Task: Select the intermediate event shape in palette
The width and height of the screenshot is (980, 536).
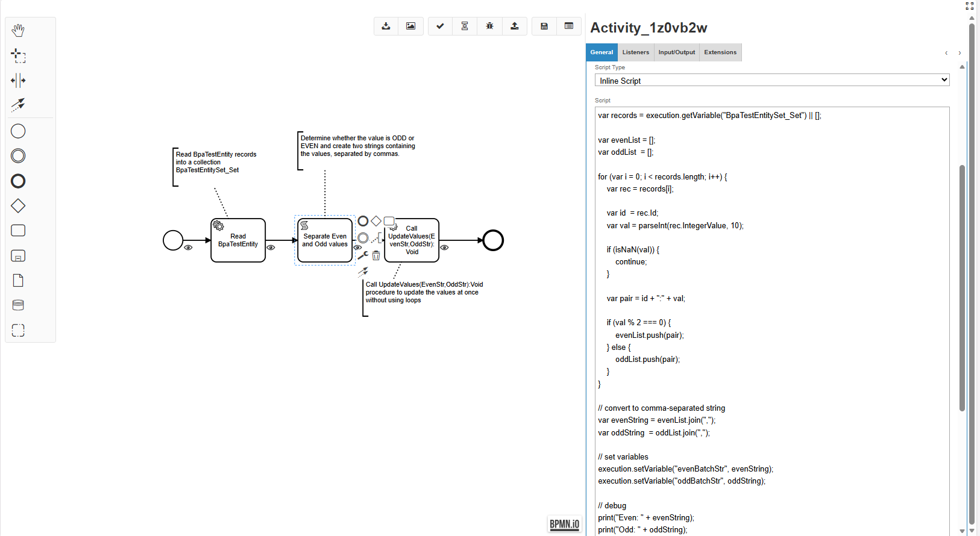Action: tap(18, 156)
